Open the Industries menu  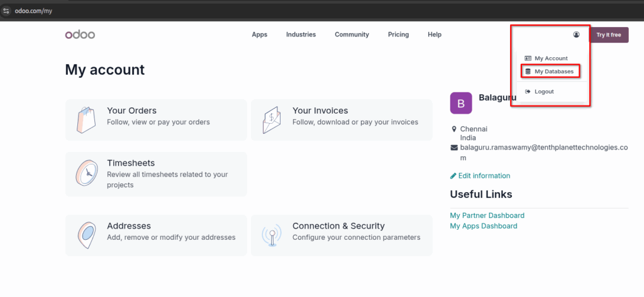tap(301, 35)
